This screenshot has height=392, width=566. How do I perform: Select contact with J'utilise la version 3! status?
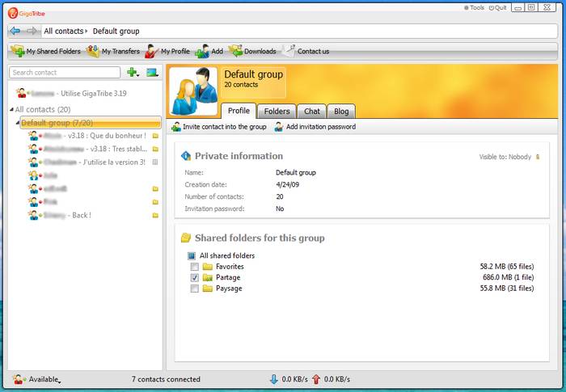click(94, 162)
